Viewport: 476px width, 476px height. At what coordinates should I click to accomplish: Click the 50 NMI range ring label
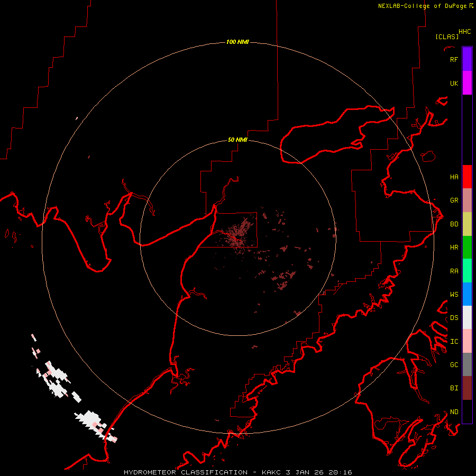coord(237,140)
